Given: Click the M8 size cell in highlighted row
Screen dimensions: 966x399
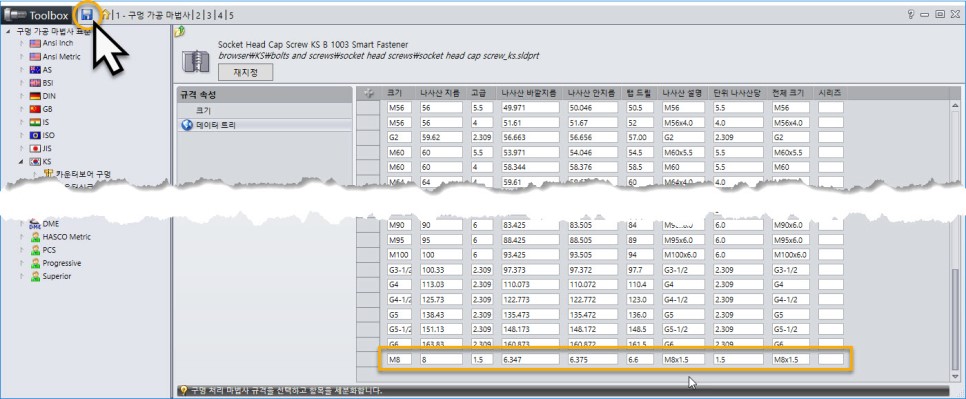Looking at the screenshot, I should tap(399, 359).
